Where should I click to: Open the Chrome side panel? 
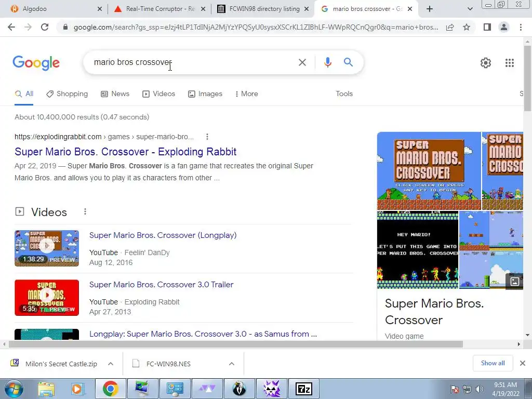487,27
